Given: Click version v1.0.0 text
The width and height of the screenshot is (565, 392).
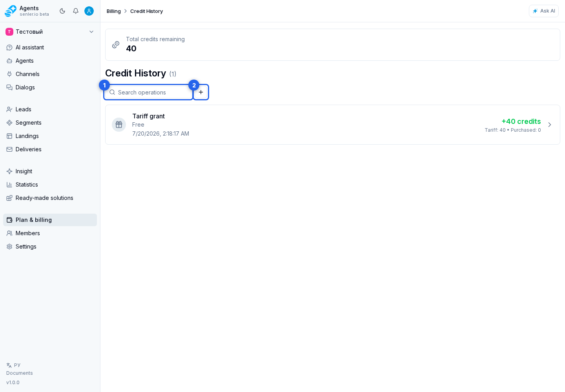Looking at the screenshot, I should click(13, 383).
